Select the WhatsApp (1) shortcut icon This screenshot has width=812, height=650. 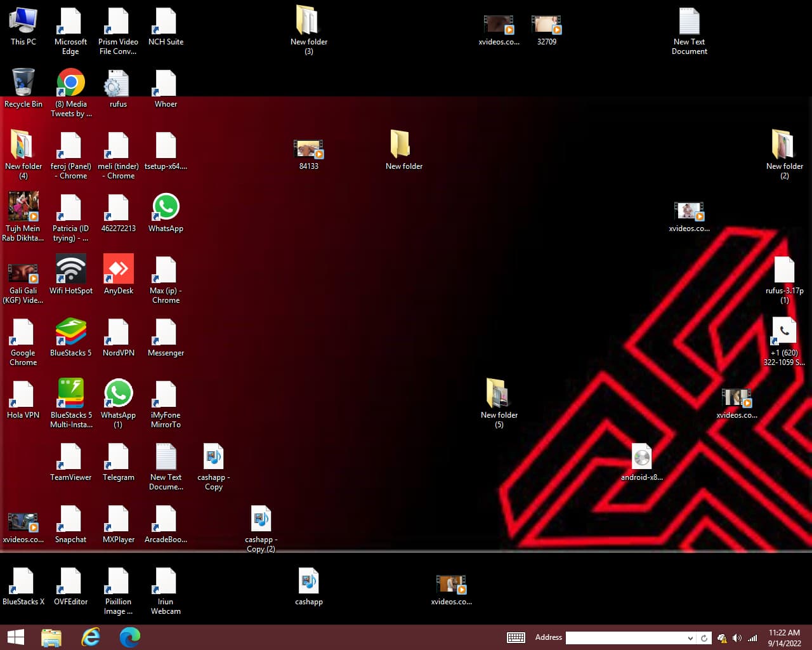point(118,404)
